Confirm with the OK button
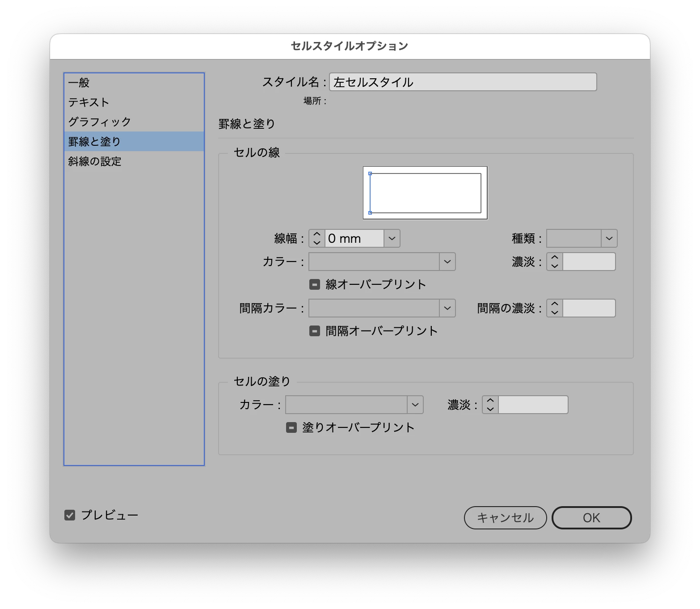This screenshot has height=609, width=700. click(592, 518)
